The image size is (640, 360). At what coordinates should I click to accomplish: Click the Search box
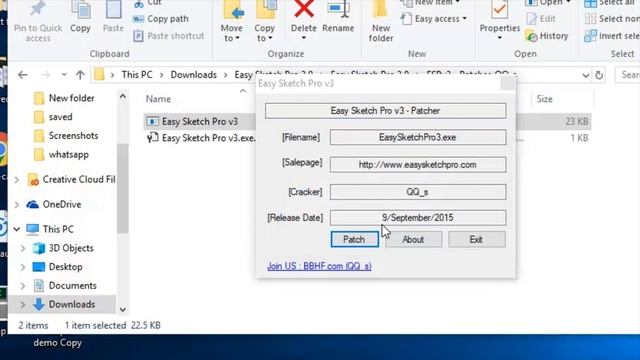coord(627,75)
